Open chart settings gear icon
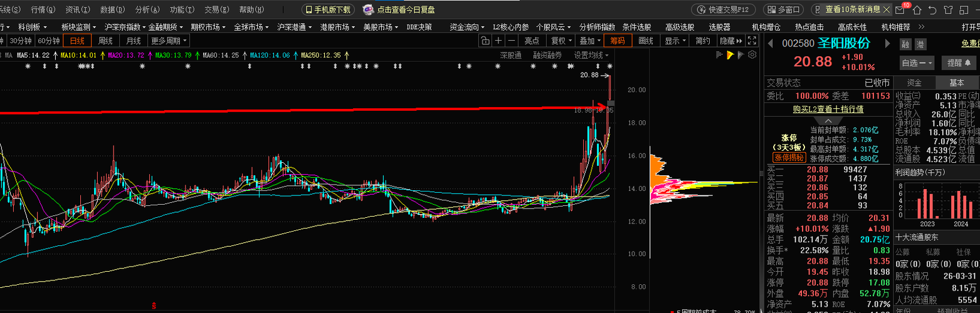Viewport: 980px width, 313px height. (752, 55)
